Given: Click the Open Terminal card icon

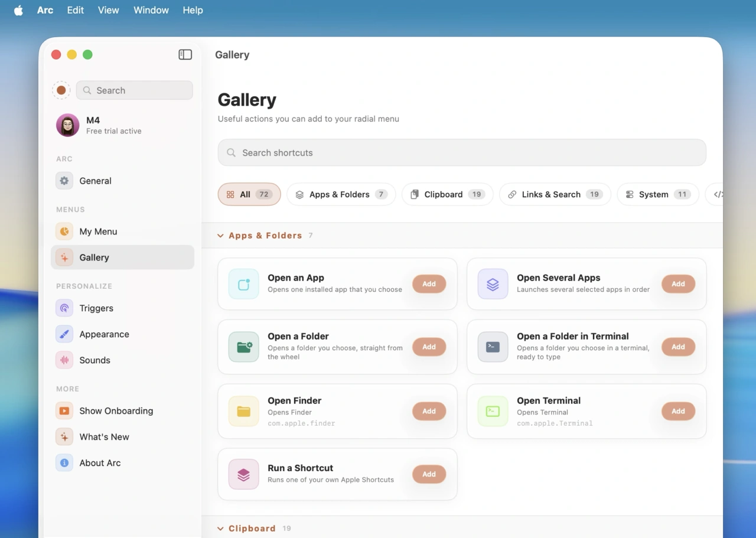Looking at the screenshot, I should 493,411.
